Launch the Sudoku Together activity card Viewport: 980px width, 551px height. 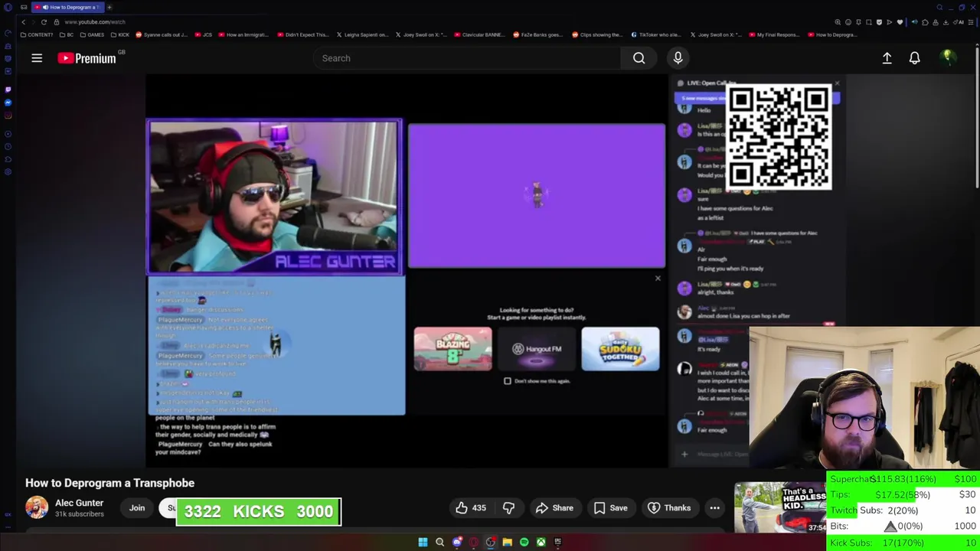tap(620, 349)
